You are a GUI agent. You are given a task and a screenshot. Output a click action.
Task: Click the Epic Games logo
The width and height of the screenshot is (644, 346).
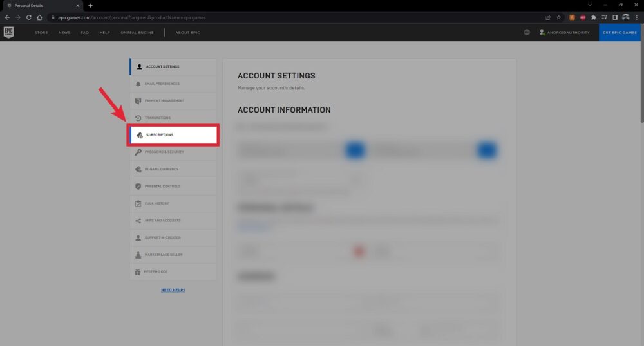click(9, 32)
